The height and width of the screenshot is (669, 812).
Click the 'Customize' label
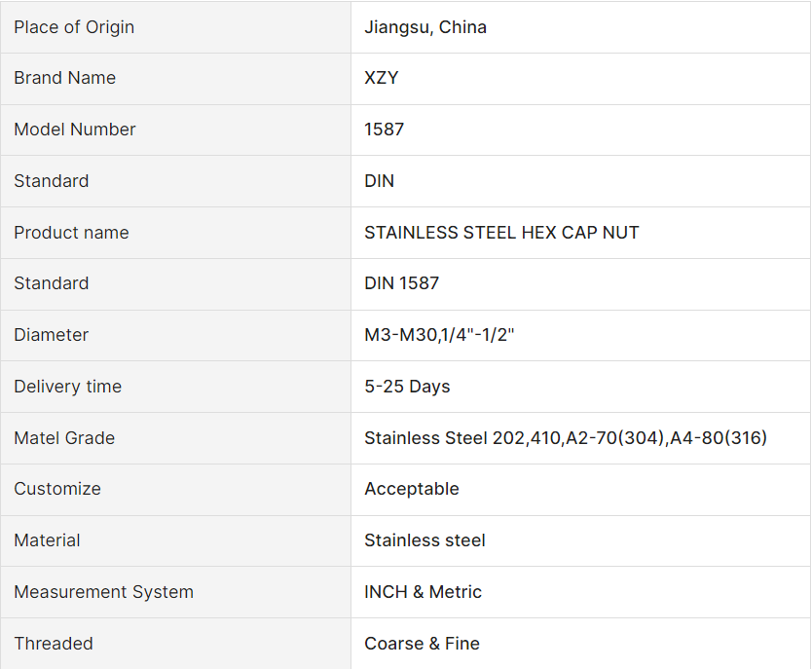click(57, 489)
